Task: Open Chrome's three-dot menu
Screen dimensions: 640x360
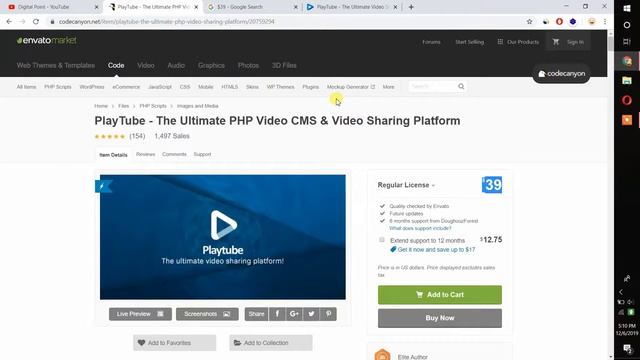Action: pyautogui.click(x=605, y=22)
